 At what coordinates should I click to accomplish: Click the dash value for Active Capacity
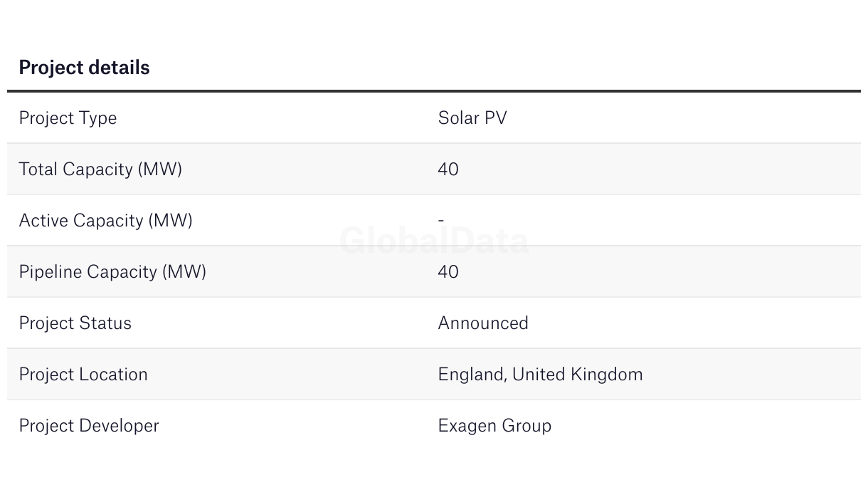441,221
